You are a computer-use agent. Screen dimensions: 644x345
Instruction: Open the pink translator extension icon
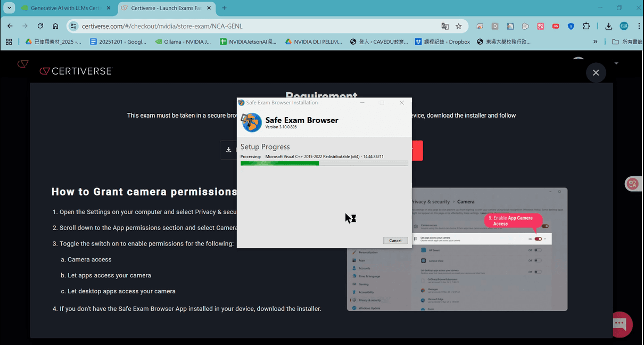click(540, 26)
